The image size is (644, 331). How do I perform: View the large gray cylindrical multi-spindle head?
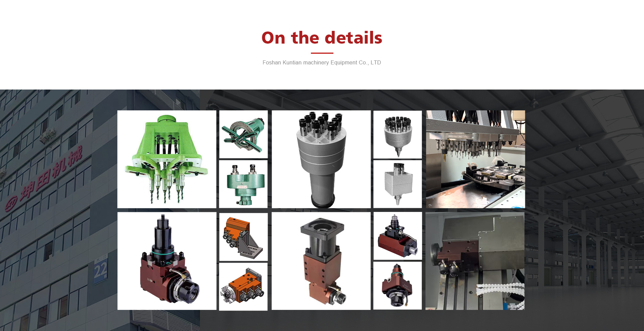pos(321,159)
